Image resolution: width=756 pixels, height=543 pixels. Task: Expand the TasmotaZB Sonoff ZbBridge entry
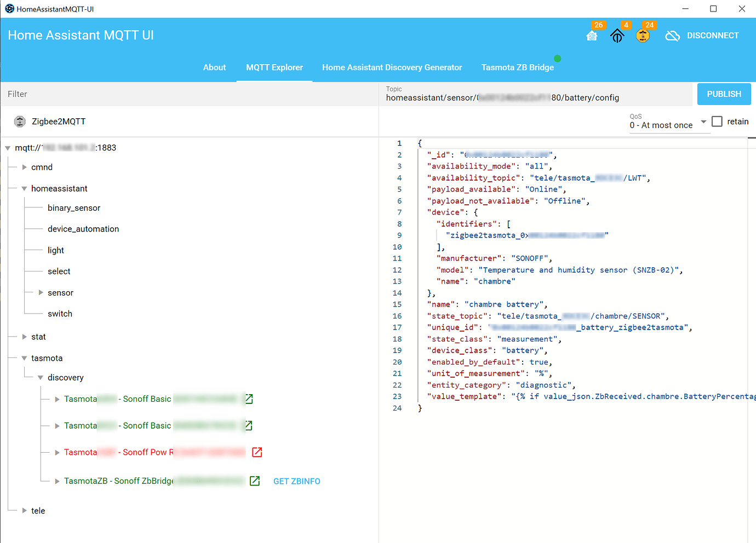(x=57, y=481)
